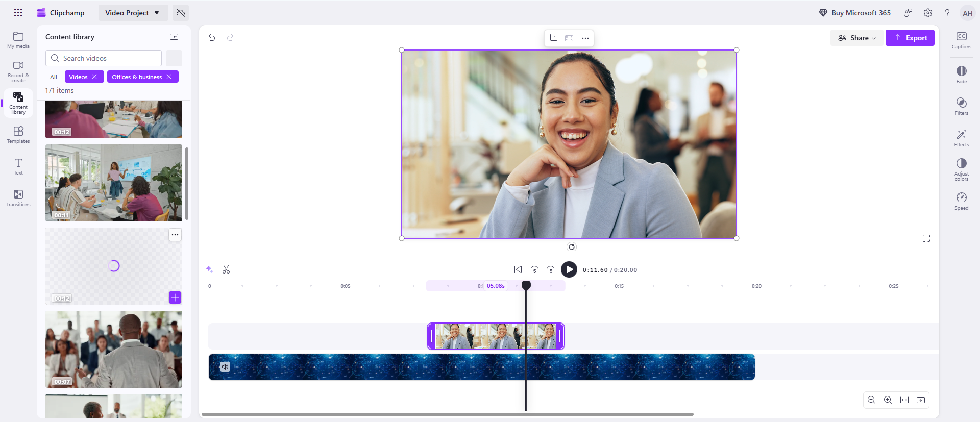Click the horizontal timeline scrollbar

pyautogui.click(x=448, y=414)
